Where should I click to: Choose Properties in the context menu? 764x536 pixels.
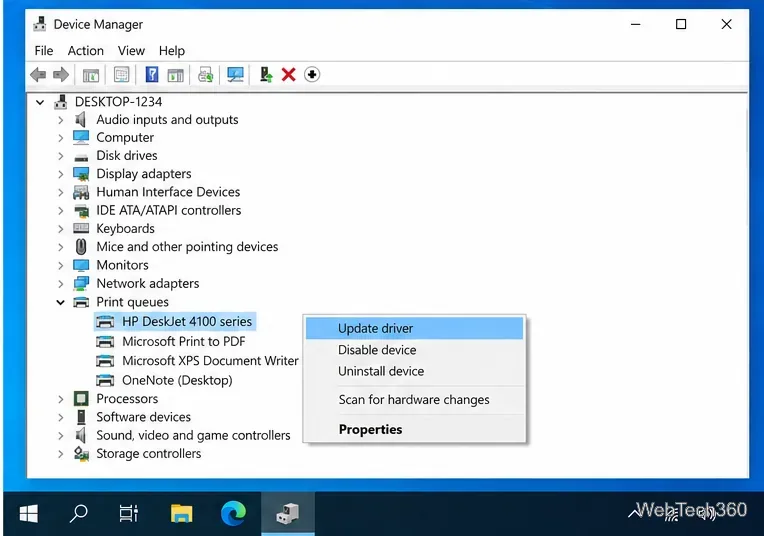[x=414, y=429]
